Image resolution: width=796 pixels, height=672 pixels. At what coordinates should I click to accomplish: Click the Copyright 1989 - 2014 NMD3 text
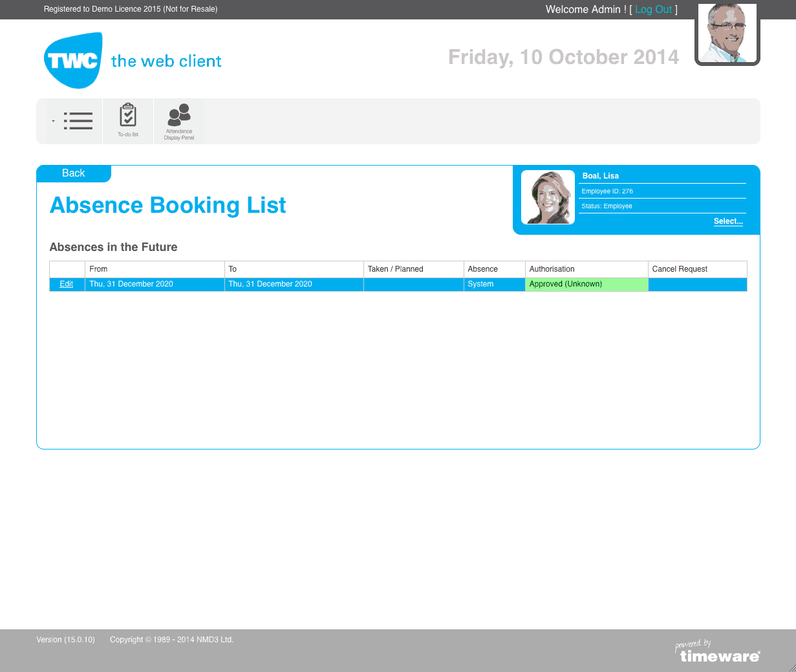coord(171,640)
